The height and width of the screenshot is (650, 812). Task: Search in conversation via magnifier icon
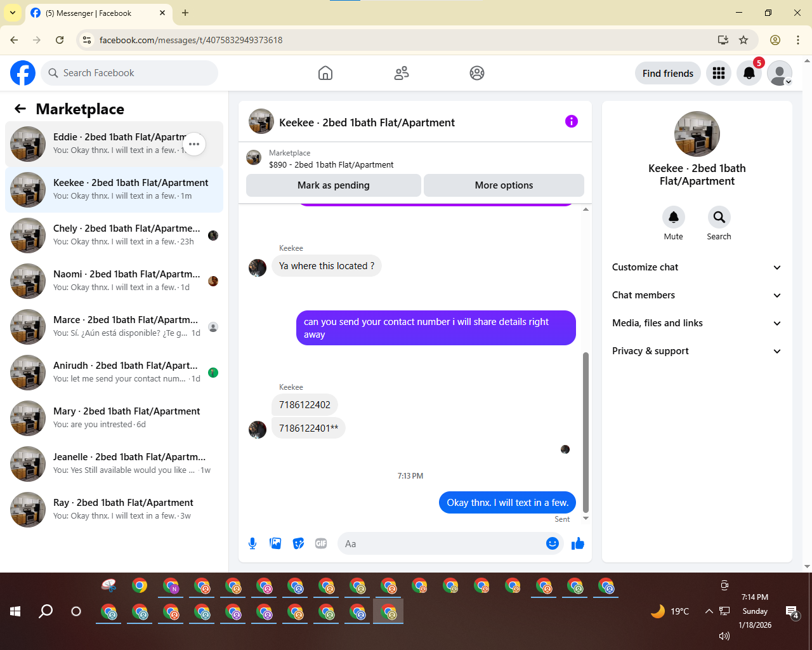(x=719, y=217)
